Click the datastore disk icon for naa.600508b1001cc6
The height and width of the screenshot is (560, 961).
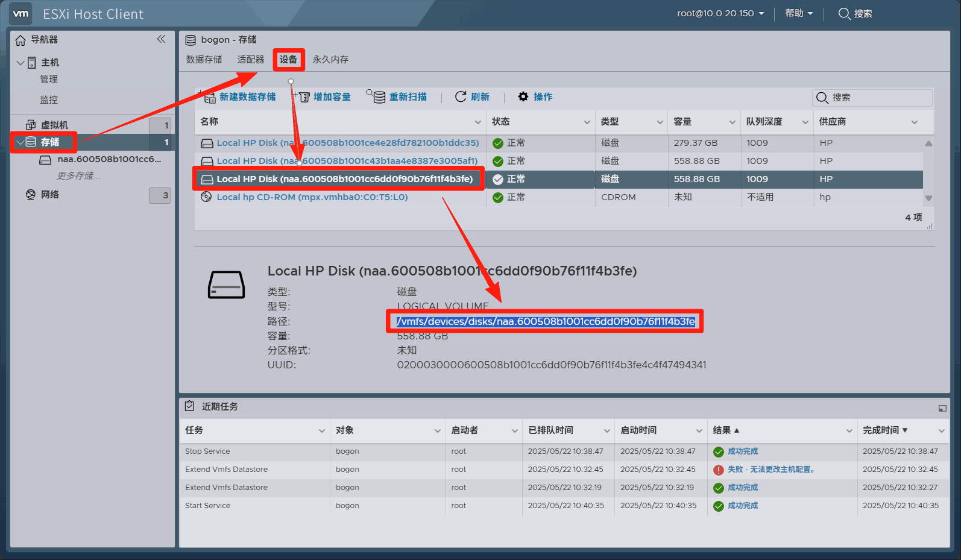coord(45,160)
